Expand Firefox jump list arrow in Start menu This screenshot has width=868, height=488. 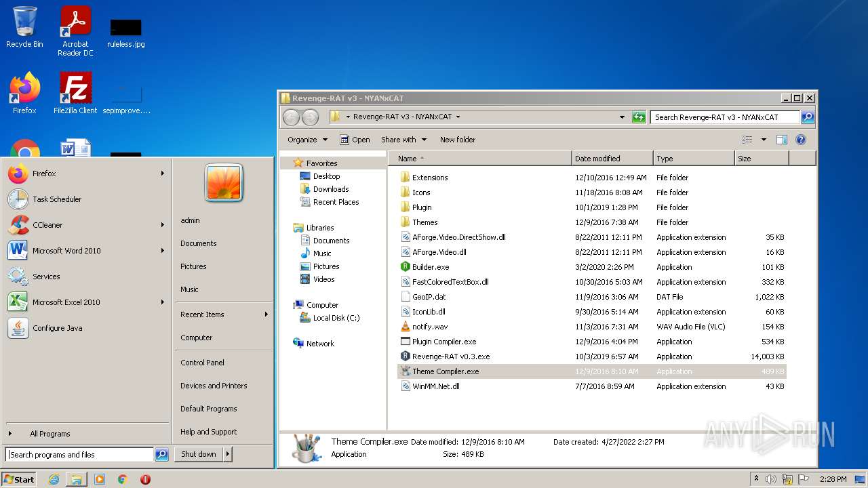[163, 174]
